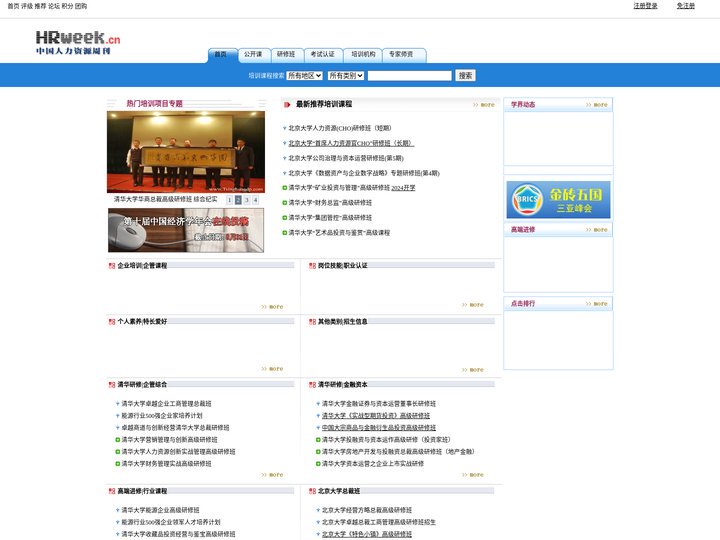Open 北京大学卓越总裁工商管理高级研修班招生

379,522
